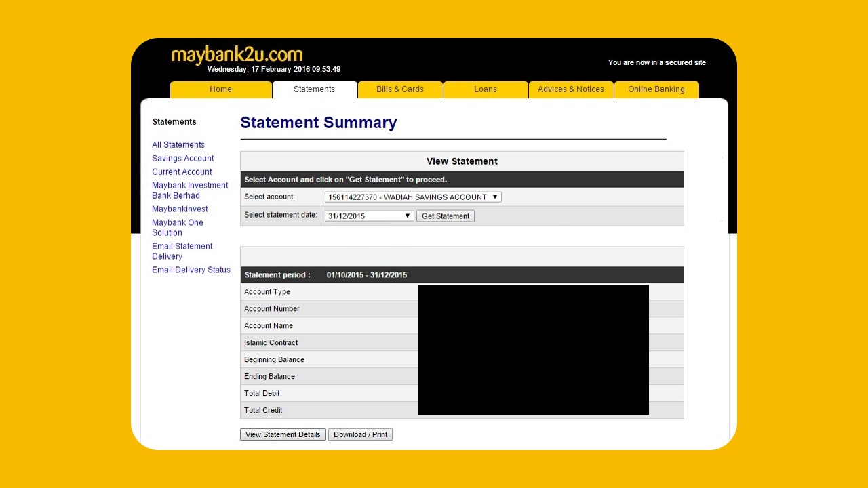
Task: Click the Savings Account link
Action: click(x=183, y=158)
